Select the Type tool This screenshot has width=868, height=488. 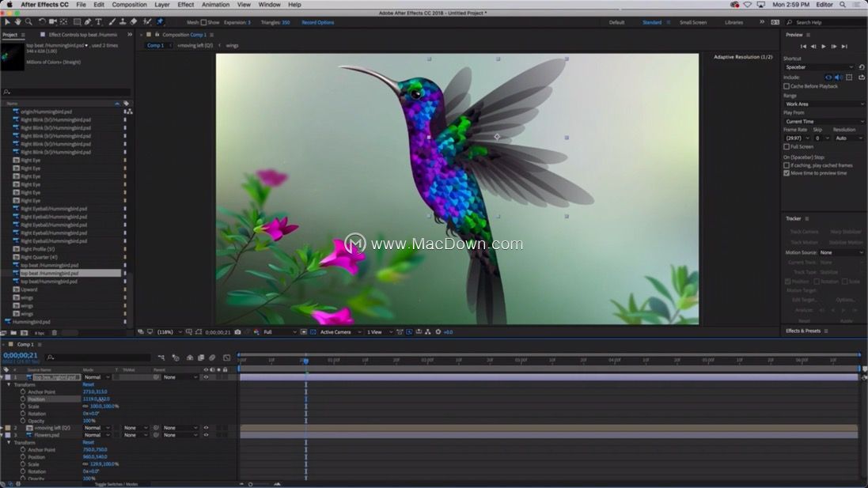coord(99,22)
